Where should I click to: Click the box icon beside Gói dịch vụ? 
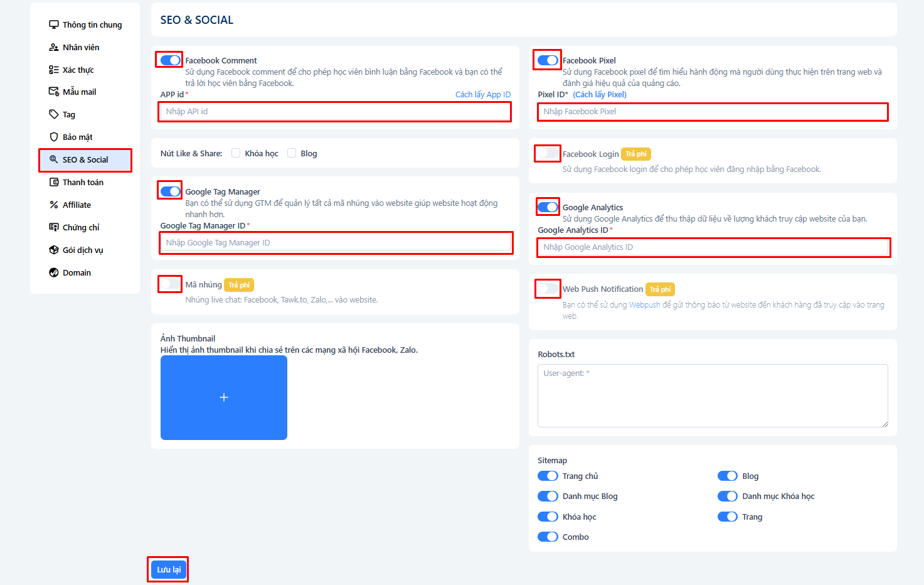pos(54,250)
